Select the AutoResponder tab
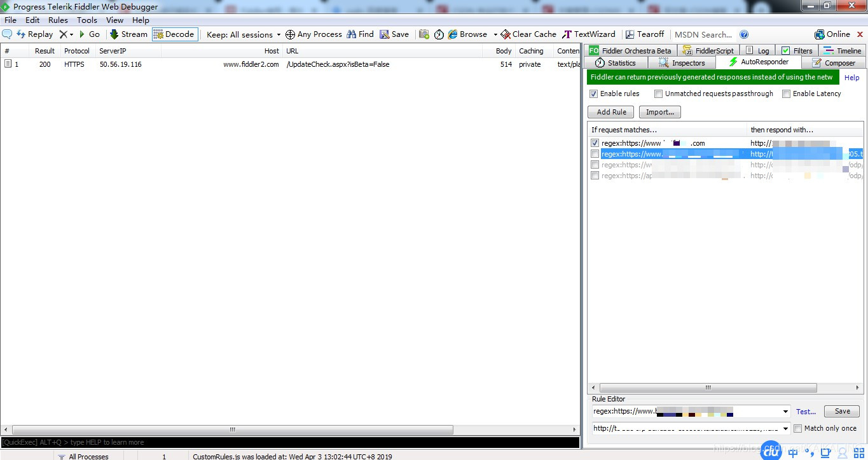This screenshot has height=460, width=868. pos(759,62)
